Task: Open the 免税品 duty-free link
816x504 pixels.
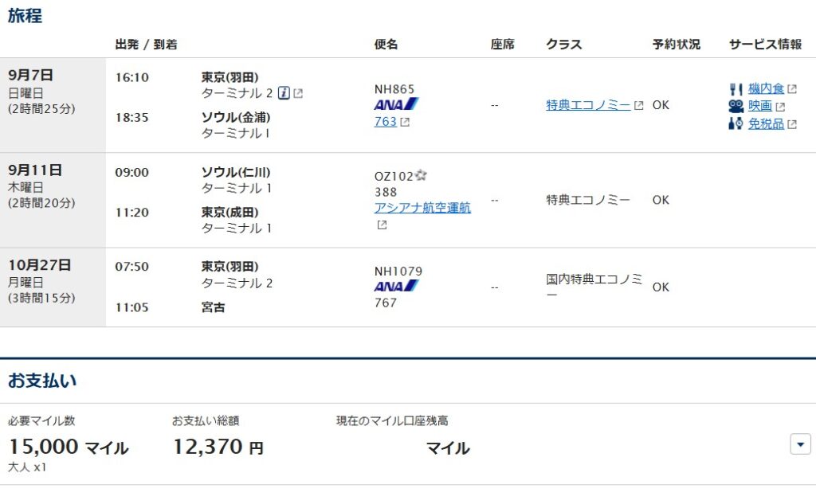Action: point(766,123)
